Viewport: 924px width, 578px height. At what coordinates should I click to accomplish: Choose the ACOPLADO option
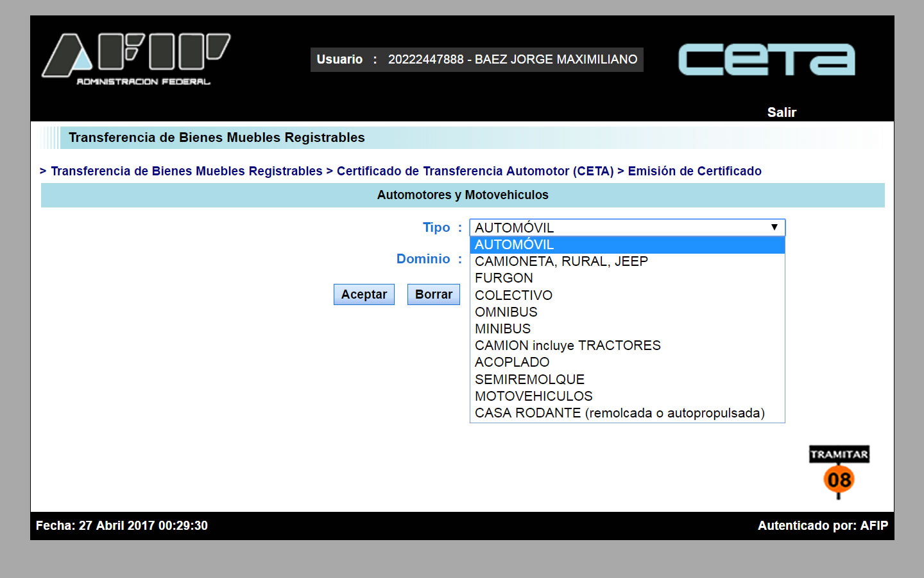point(628,362)
